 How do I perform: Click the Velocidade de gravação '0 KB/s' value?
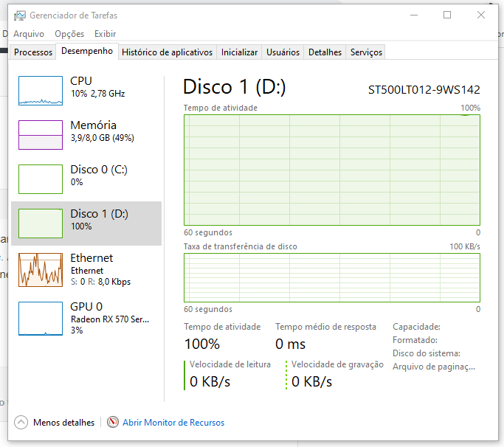[x=312, y=382]
